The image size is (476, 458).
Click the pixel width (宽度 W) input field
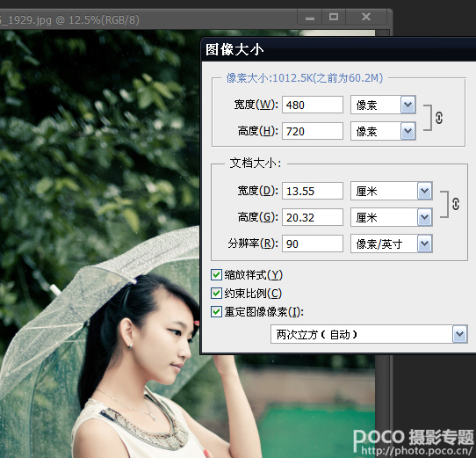pos(313,105)
